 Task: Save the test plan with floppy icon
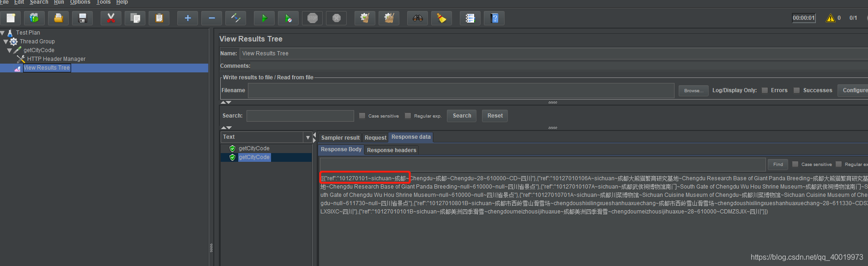(x=83, y=18)
